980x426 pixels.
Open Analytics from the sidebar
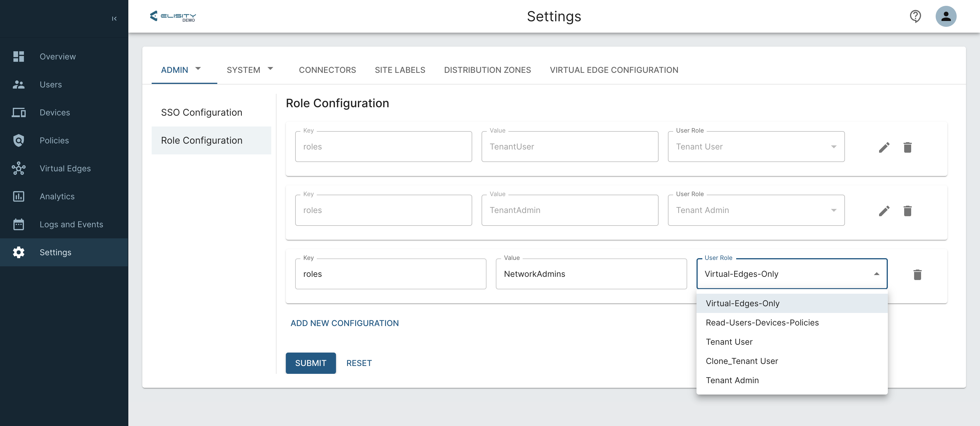tap(57, 196)
